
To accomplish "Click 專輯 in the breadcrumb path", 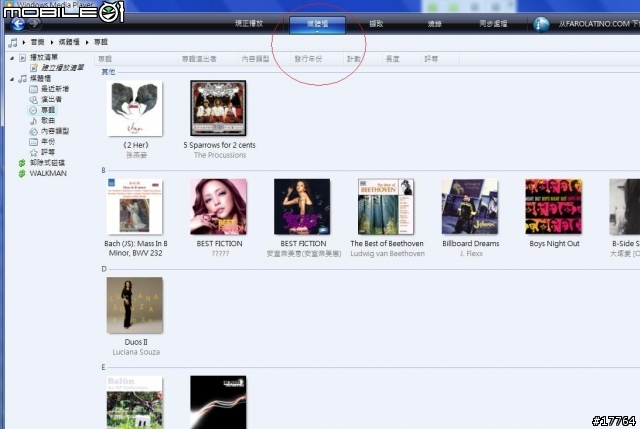I will click(x=101, y=42).
